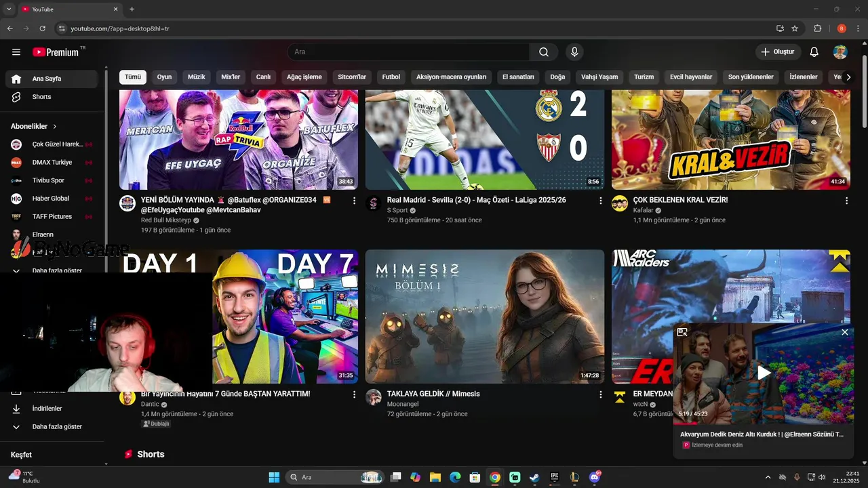The width and height of the screenshot is (868, 488).
Task: Reload the page in Chrome
Action: pyautogui.click(x=43, y=28)
